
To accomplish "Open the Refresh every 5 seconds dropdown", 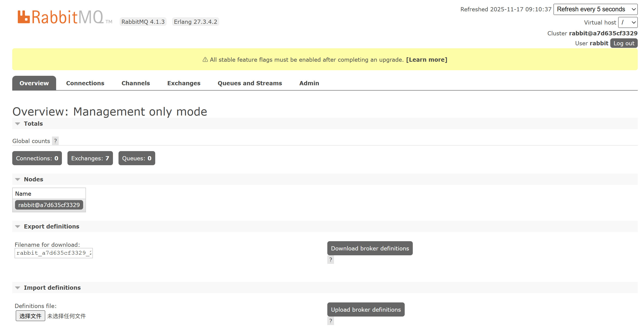I will tap(595, 9).
